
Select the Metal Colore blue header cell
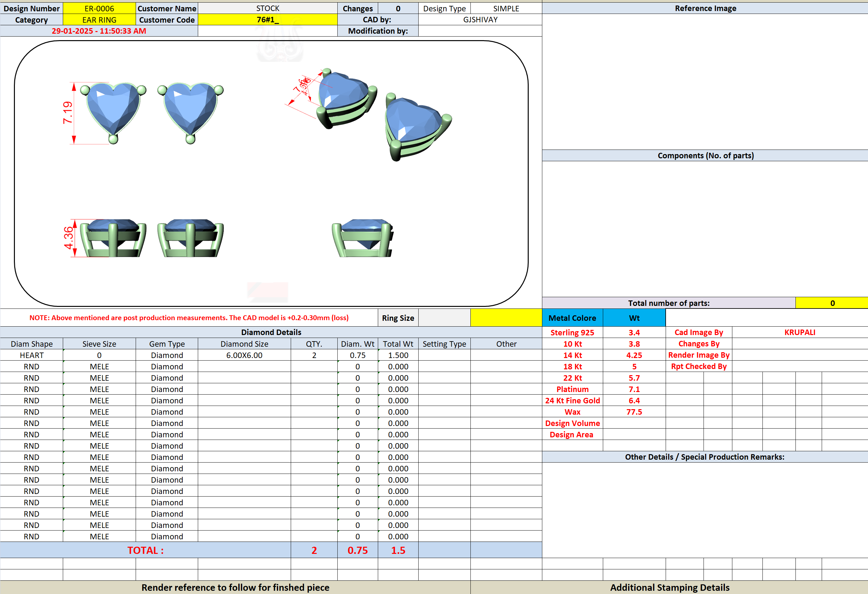point(572,318)
